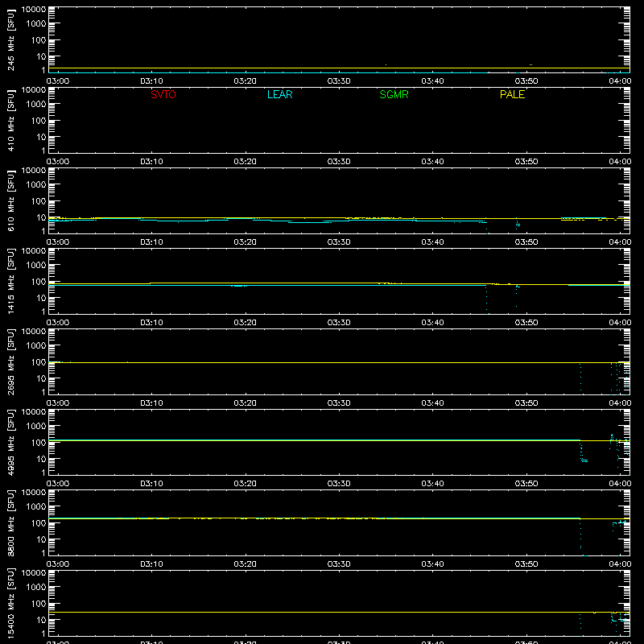
Task: Select the 15400 MHz [SFU] axis label
Action: click(x=10, y=604)
